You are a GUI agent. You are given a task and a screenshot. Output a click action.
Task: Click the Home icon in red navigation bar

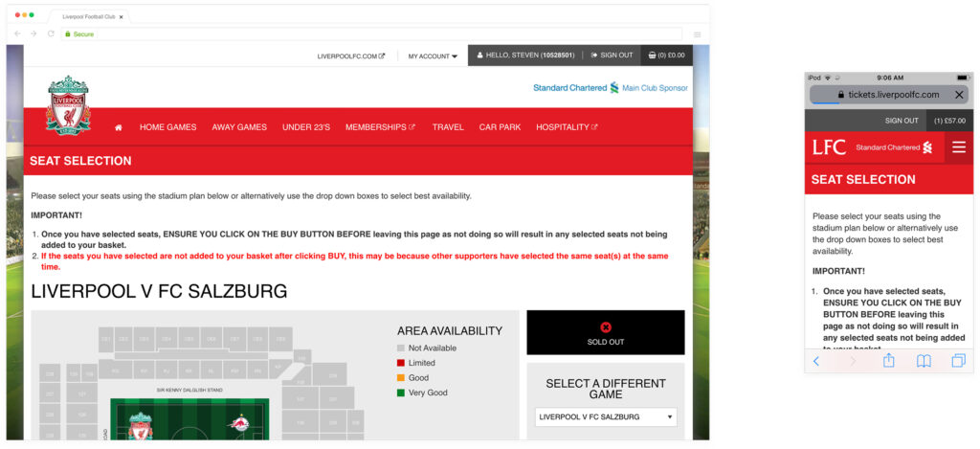[x=119, y=127]
